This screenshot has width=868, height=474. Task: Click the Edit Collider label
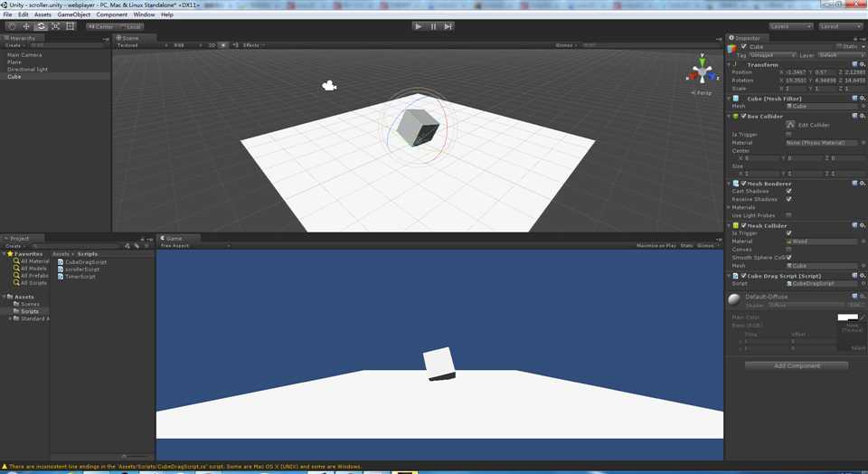click(814, 125)
